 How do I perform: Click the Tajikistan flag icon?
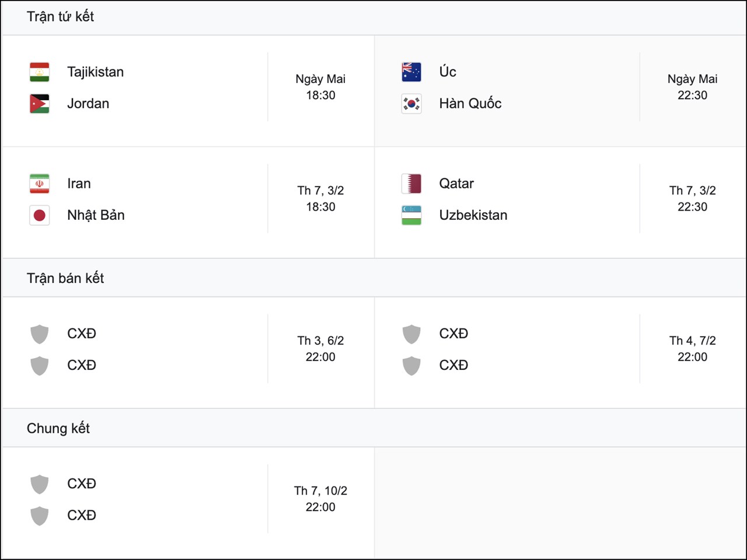40,72
